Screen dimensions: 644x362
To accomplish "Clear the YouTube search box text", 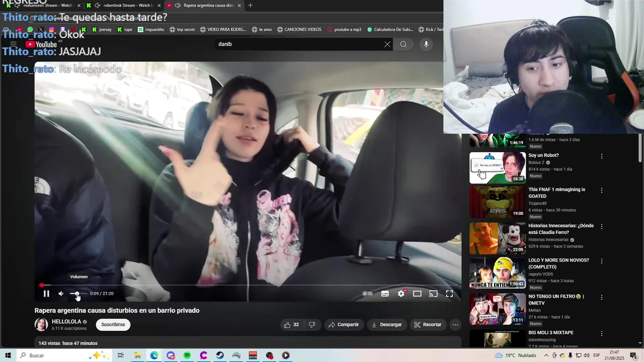I will 387,44.
